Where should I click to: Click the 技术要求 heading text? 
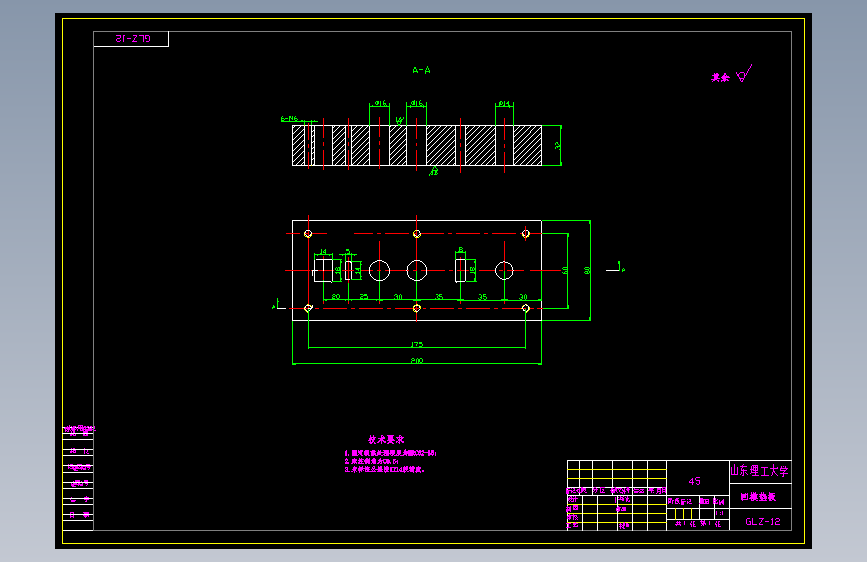click(387, 439)
